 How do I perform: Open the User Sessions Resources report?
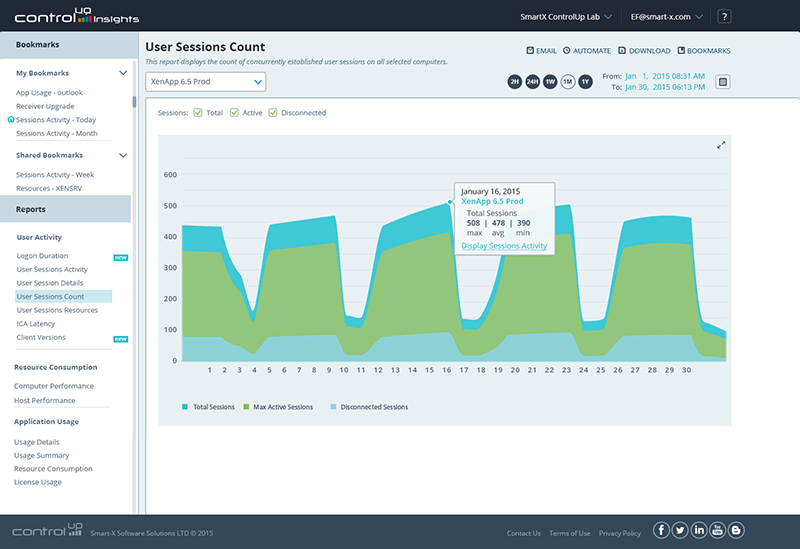(57, 310)
